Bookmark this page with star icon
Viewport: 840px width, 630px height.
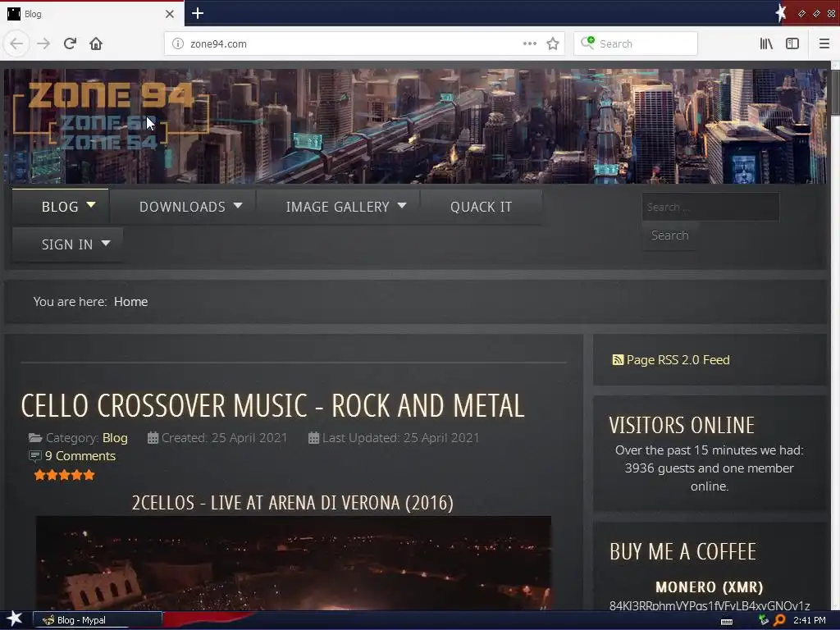(x=553, y=43)
